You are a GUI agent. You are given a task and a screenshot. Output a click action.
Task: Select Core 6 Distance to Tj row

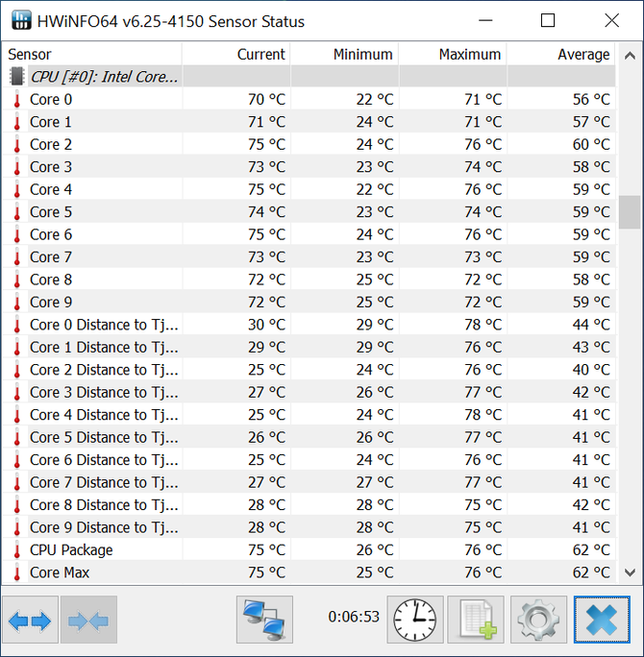click(x=310, y=460)
